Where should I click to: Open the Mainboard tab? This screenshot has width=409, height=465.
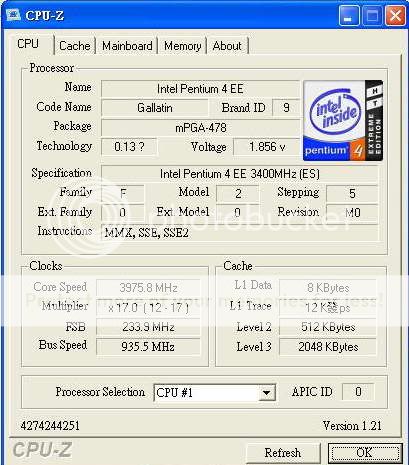127,46
